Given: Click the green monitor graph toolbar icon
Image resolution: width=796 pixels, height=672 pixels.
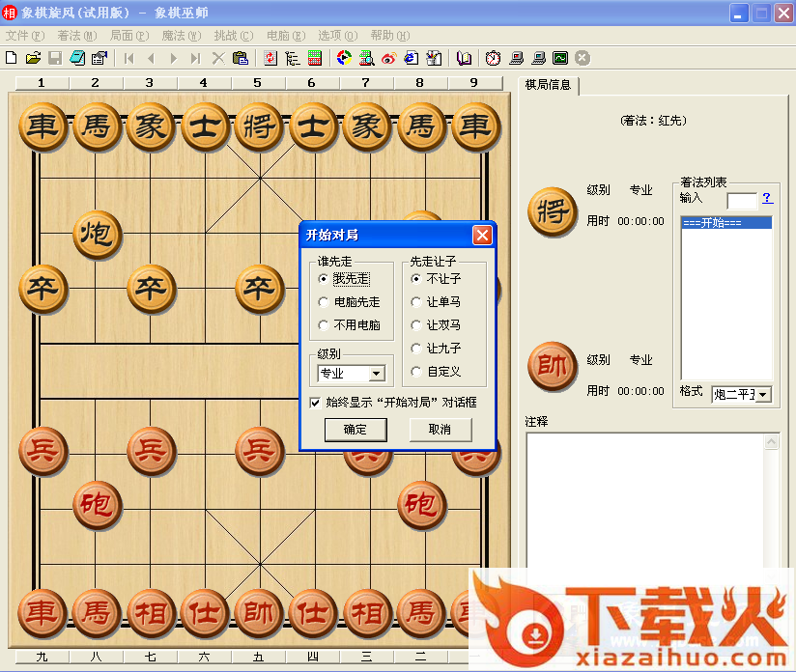Looking at the screenshot, I should click(x=560, y=58).
